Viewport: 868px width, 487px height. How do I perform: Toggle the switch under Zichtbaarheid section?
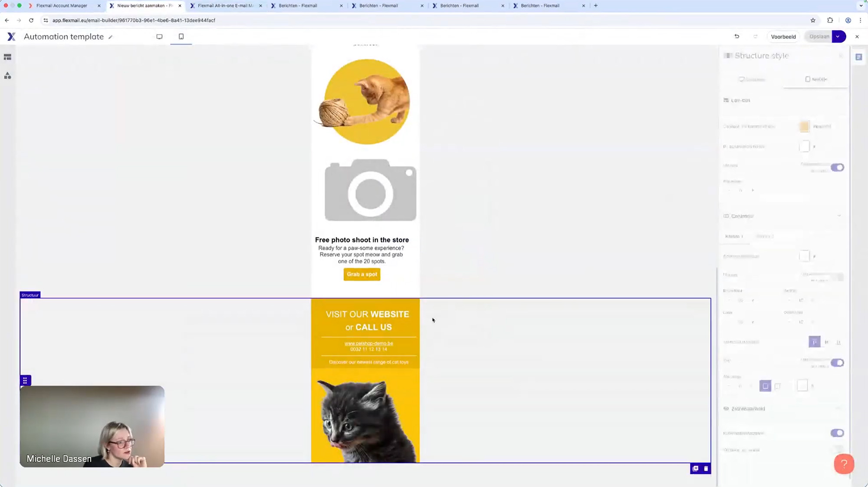[x=837, y=433]
